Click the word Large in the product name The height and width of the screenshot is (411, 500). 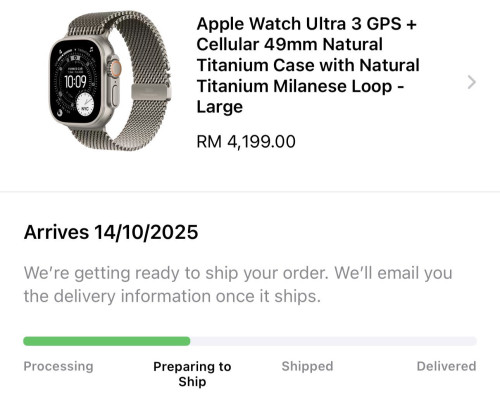pos(220,107)
